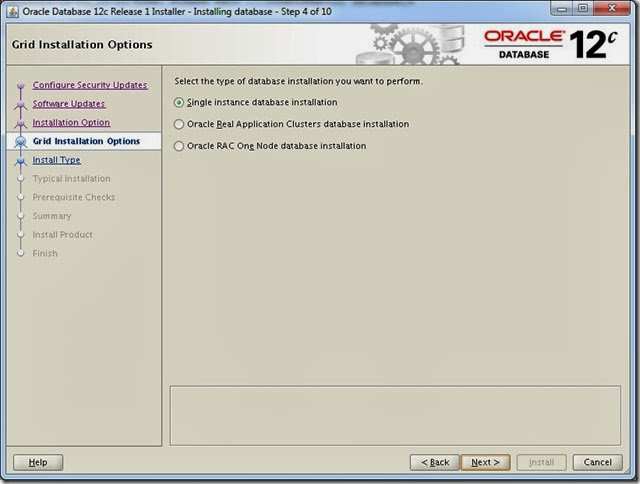Click the empty message box area
The height and width of the screenshot is (484, 640).
click(x=395, y=415)
